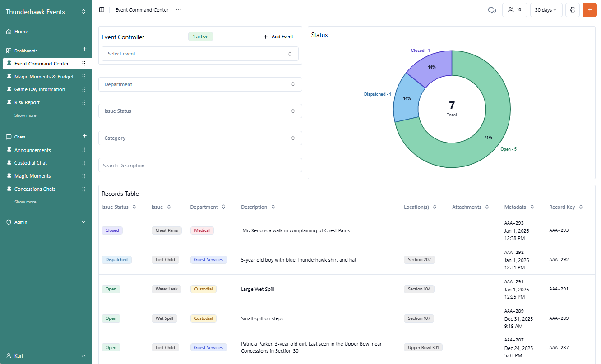Click the orange plus button
601x364 pixels.
pos(590,10)
